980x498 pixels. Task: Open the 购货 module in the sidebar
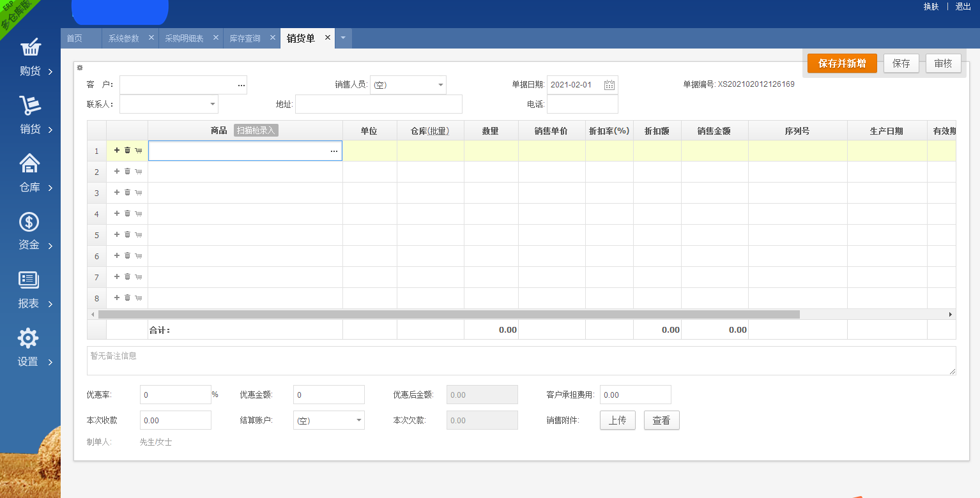28,57
